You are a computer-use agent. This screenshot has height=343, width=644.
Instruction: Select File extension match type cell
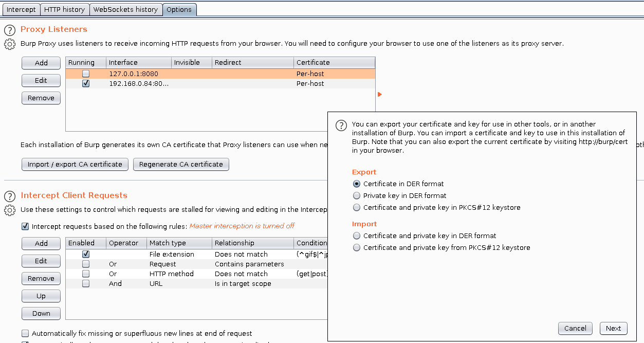pyautogui.click(x=179, y=254)
